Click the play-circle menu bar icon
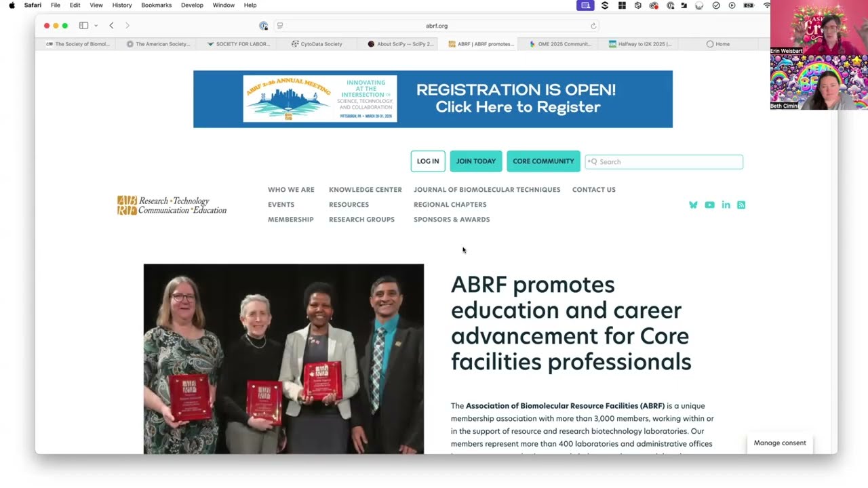The image size is (868, 488). pyautogui.click(x=732, y=5)
